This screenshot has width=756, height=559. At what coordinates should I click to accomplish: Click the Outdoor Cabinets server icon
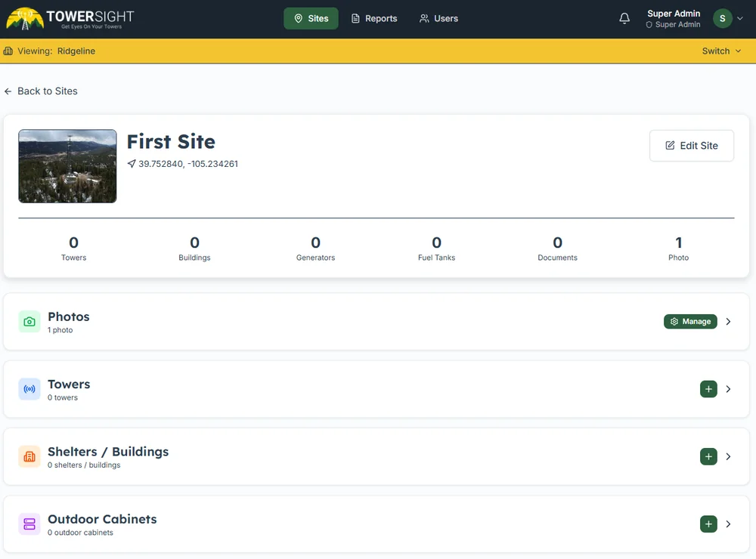point(29,523)
